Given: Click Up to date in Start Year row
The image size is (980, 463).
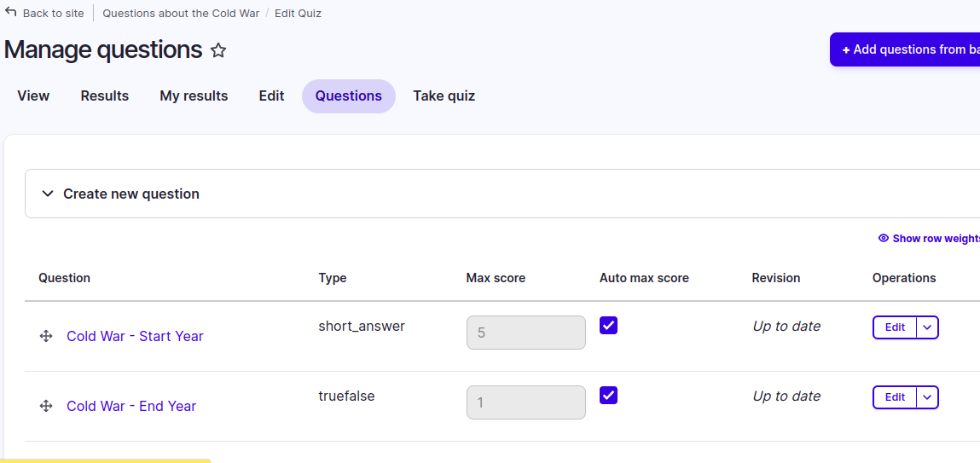Looking at the screenshot, I should 786,326.
